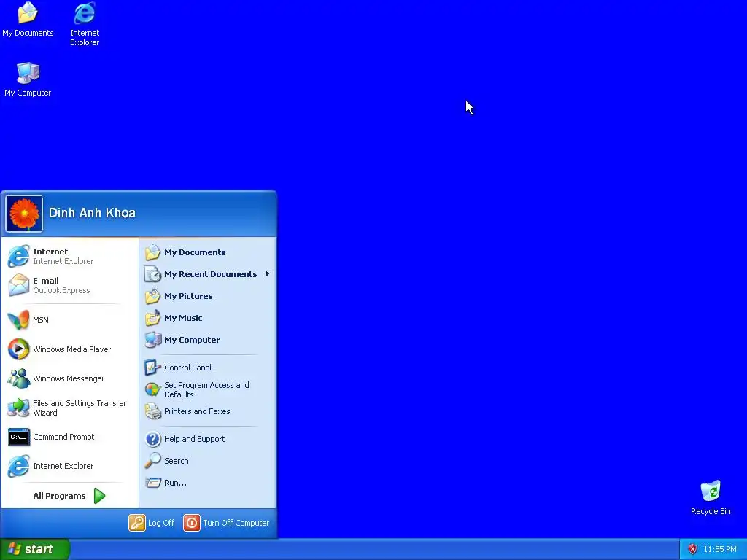
Task: Start Windows Media Player
Action: tap(69, 349)
